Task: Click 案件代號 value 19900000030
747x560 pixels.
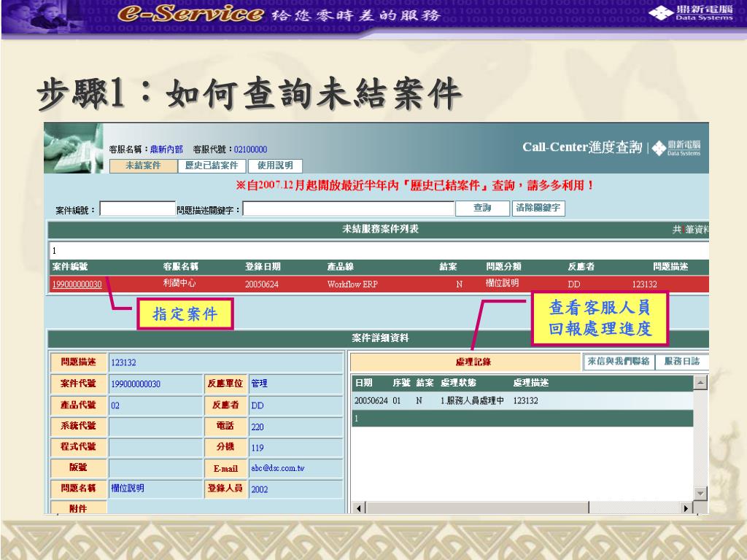Action: tap(135, 384)
